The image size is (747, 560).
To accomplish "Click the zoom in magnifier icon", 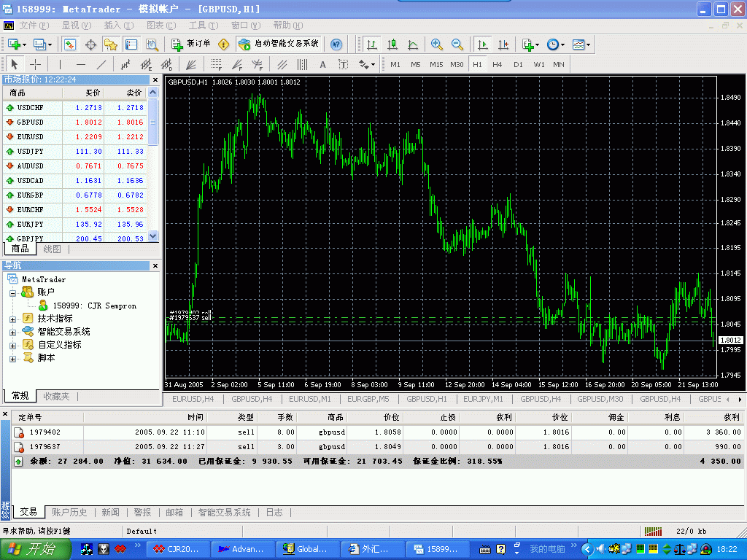I will pos(436,44).
